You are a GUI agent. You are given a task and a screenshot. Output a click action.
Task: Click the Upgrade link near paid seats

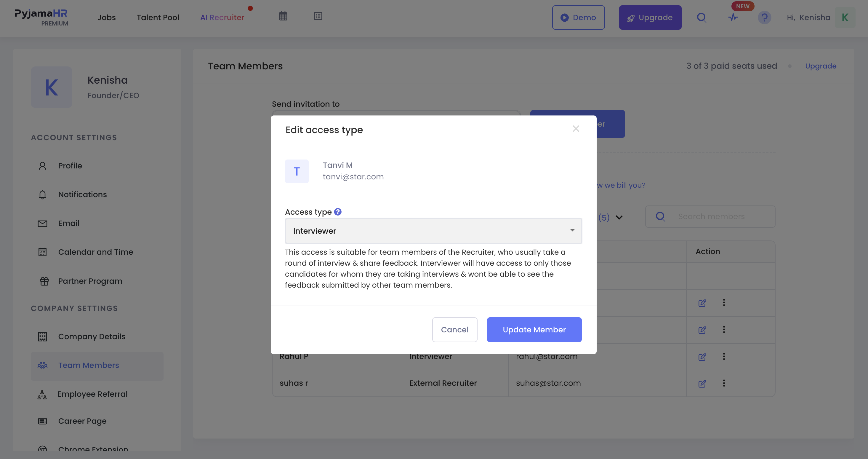821,66
